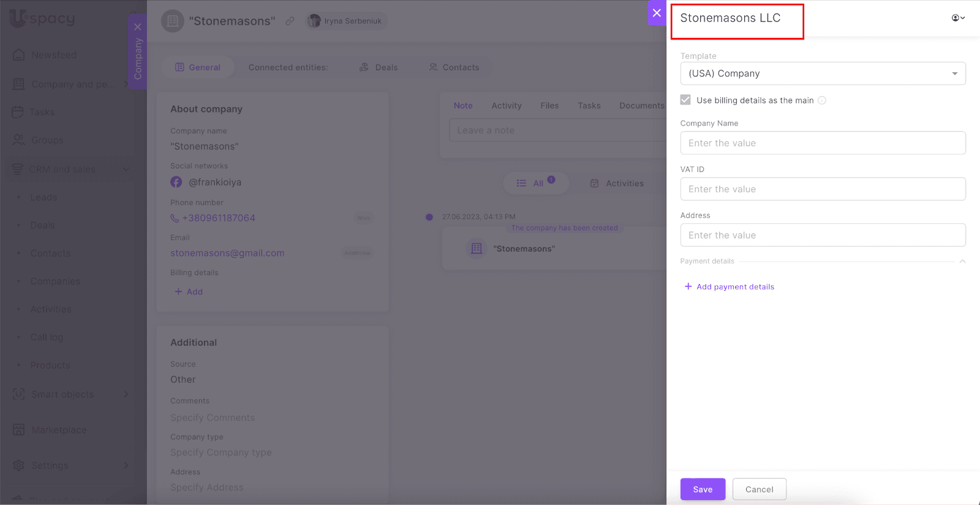This screenshot has height=505, width=980.
Task: Click the plus icon for payment details
Action: pyautogui.click(x=688, y=286)
